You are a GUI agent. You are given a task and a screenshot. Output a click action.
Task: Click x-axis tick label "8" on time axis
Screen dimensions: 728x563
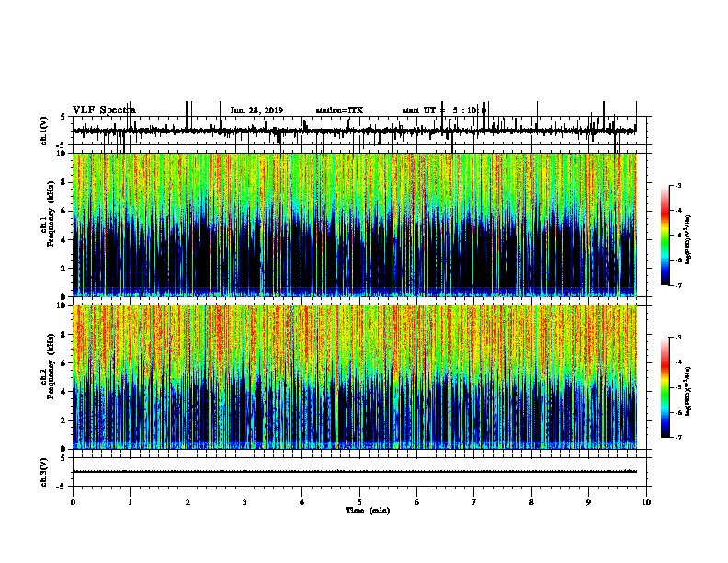coord(531,502)
